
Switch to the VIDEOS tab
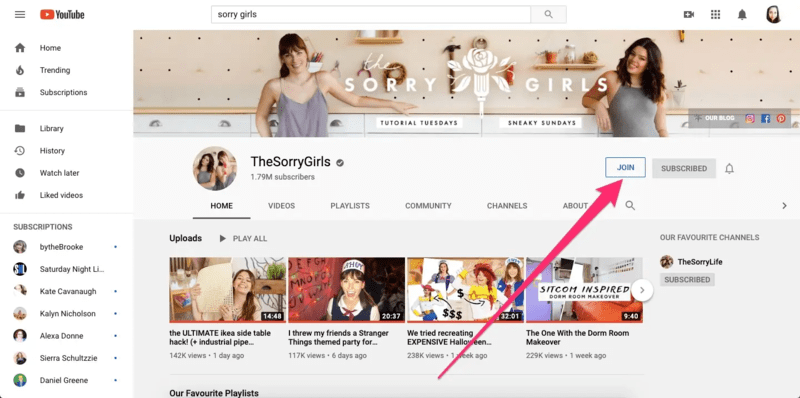click(282, 206)
